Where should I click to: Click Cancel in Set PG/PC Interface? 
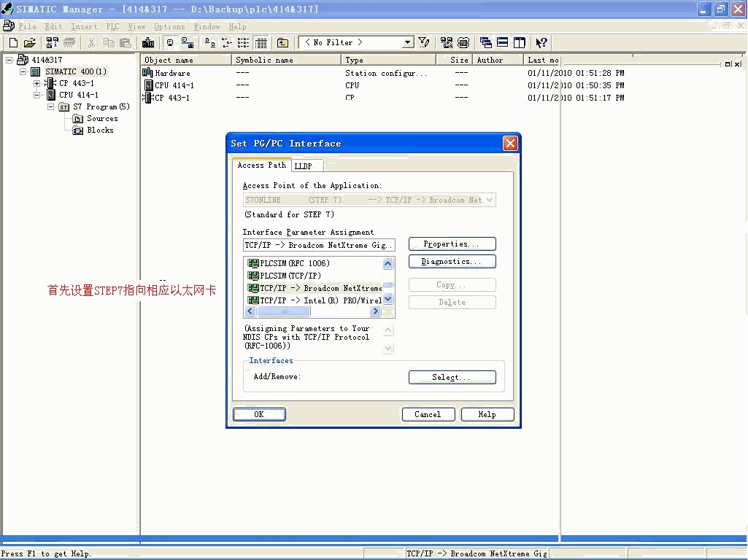point(428,415)
